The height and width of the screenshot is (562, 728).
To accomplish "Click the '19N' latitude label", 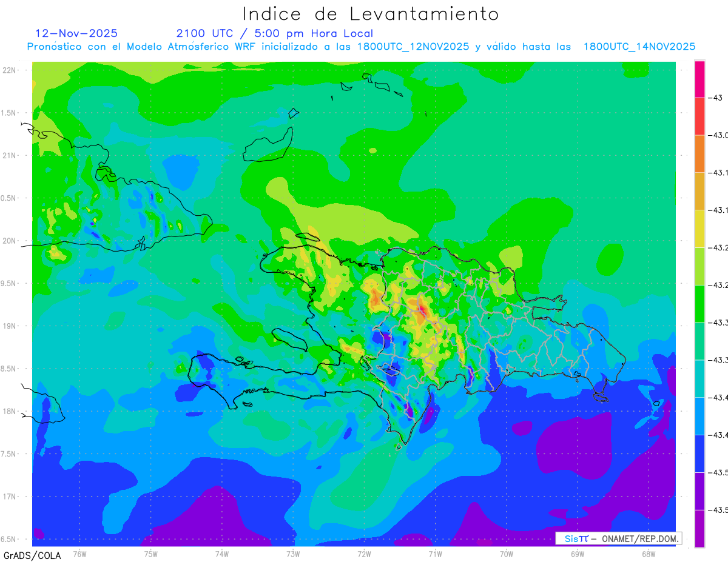I will (9, 326).
